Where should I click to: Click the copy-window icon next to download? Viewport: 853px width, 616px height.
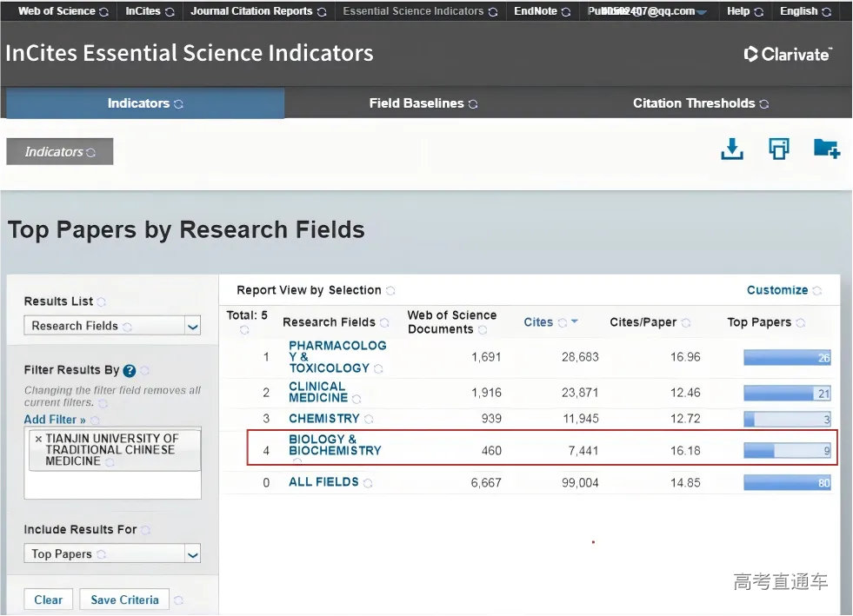[x=778, y=149]
